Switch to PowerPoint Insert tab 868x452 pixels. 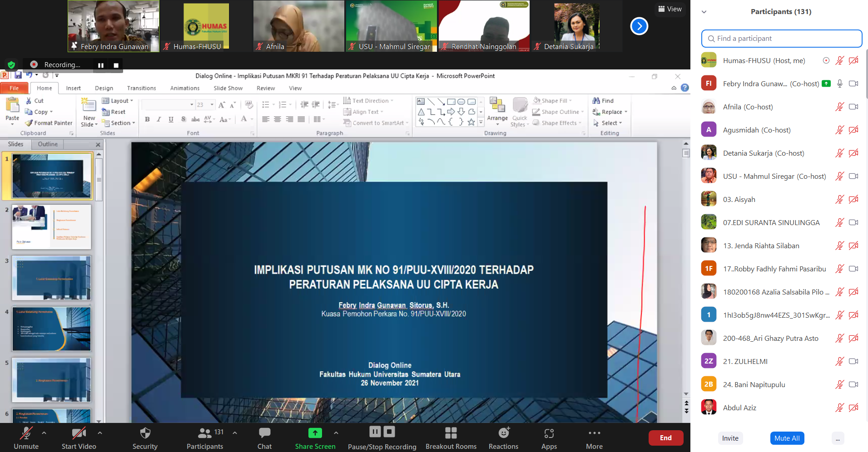pyautogui.click(x=73, y=88)
